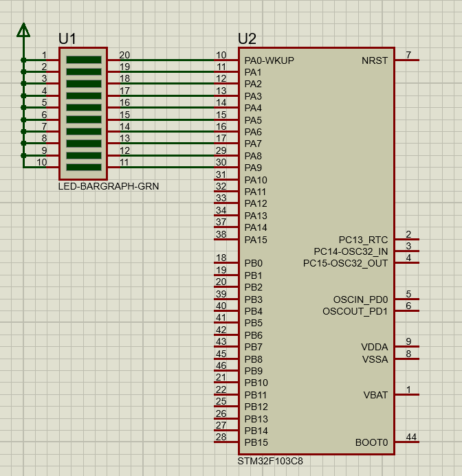Click the PB10 pin label
Image resolution: width=462 pixels, height=476 pixels.
(256, 383)
